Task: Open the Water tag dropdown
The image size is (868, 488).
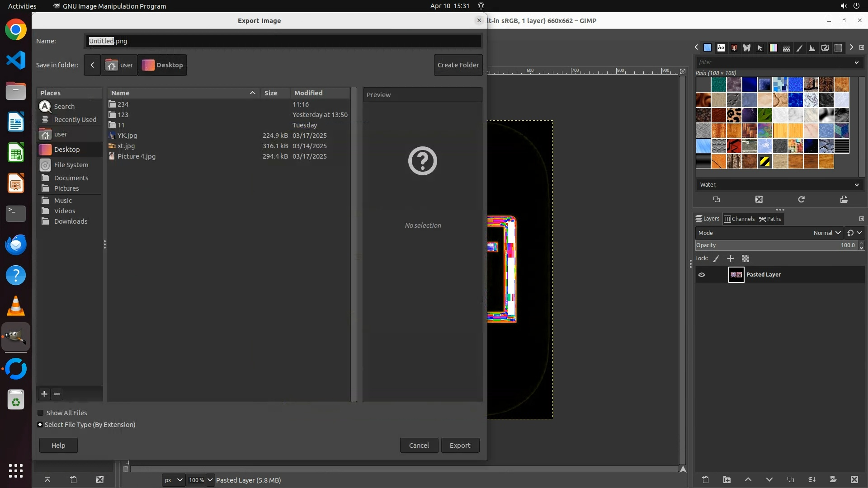Action: pyautogui.click(x=856, y=185)
